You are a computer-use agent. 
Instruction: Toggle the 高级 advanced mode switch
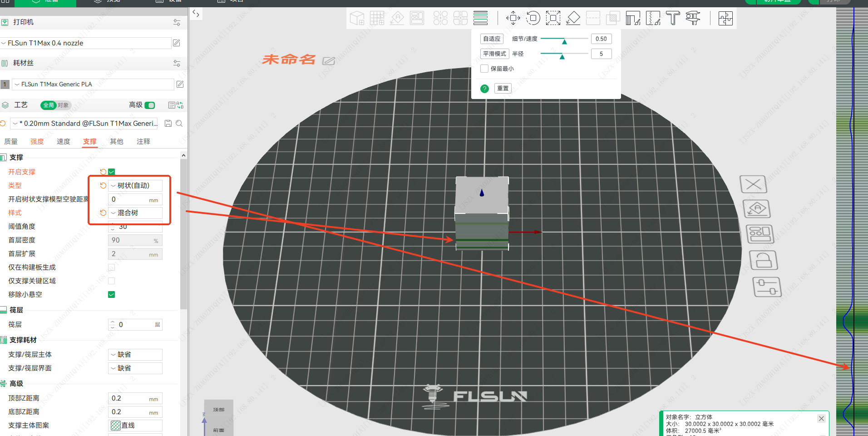coord(150,105)
